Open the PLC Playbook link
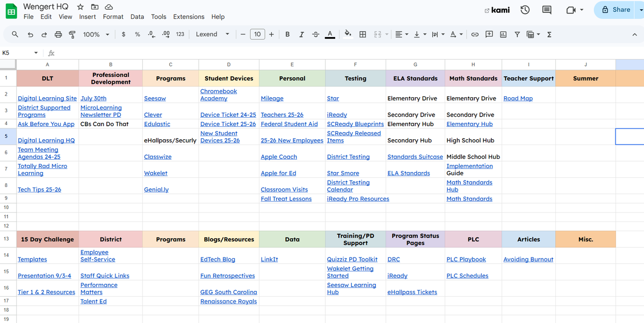This screenshot has height=323, width=644. 466,260
